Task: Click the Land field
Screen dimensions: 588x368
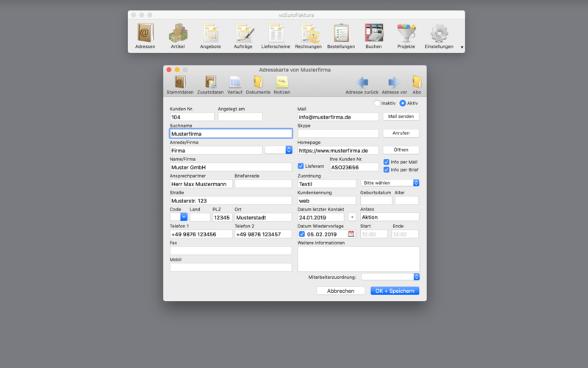Action: pos(200,217)
